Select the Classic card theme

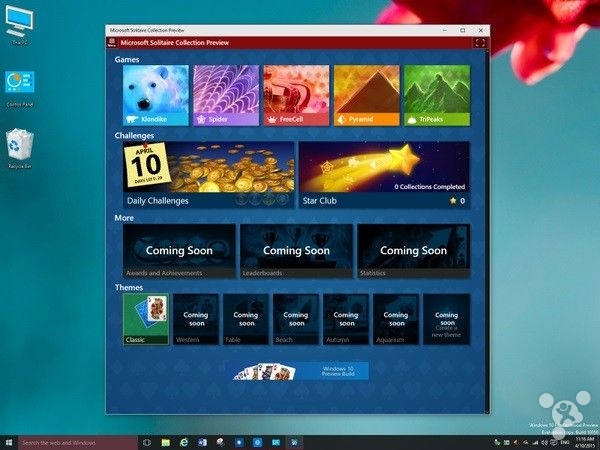coord(145,319)
